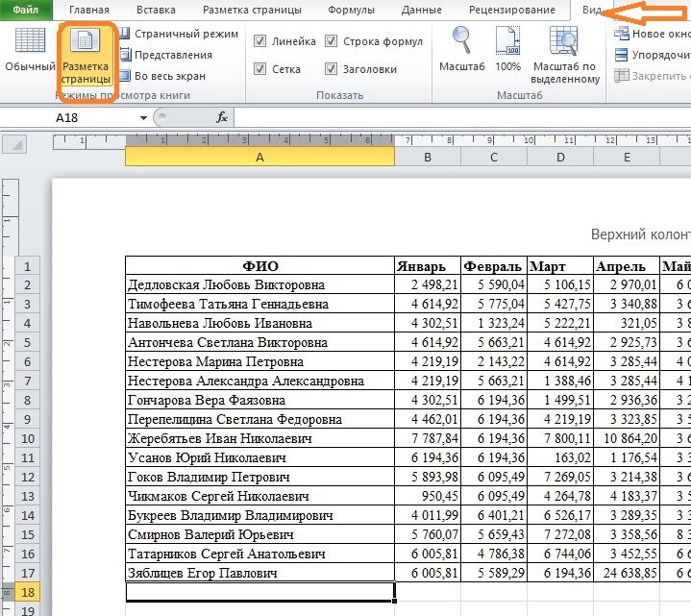Select column D header

560,158
